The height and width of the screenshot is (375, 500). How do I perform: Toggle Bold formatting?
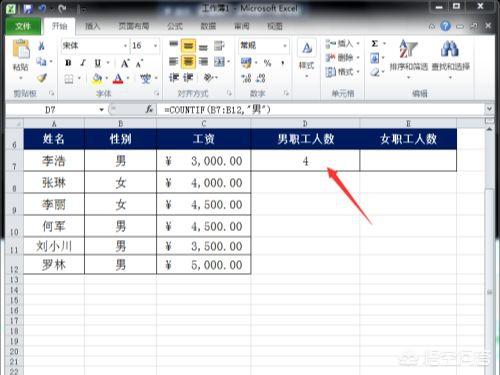click(x=68, y=63)
